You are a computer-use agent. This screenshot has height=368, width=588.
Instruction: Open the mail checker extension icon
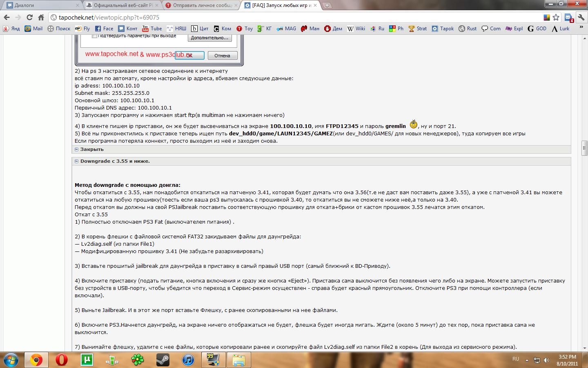569,18
